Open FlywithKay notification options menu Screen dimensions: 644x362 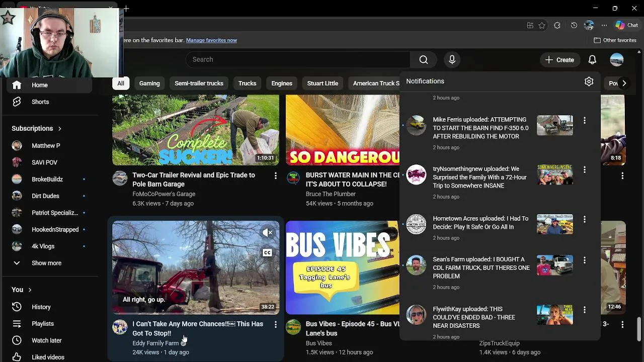[584, 310]
